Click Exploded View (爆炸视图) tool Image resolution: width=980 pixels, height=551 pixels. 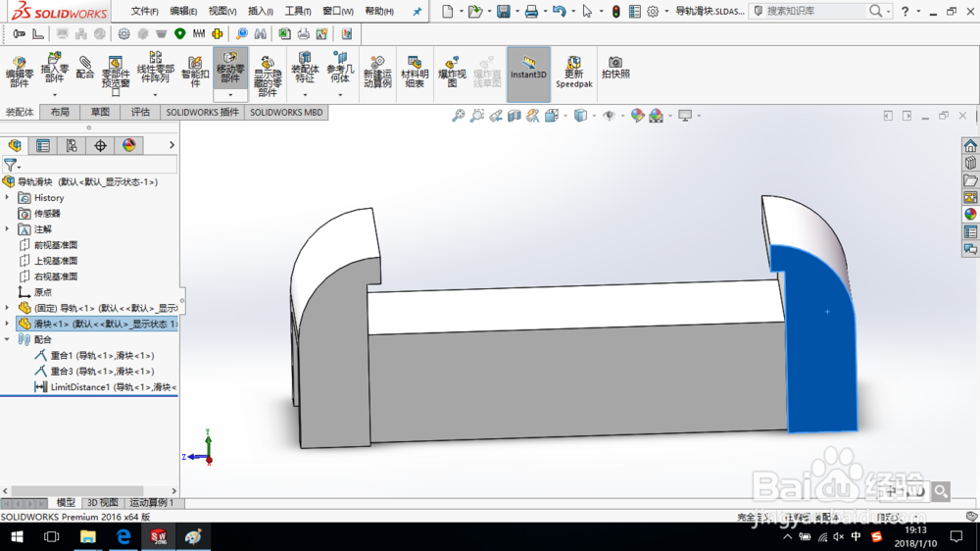click(452, 73)
